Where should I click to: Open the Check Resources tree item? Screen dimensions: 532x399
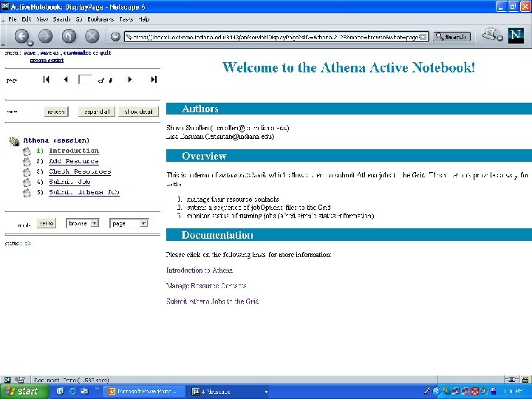(x=80, y=171)
